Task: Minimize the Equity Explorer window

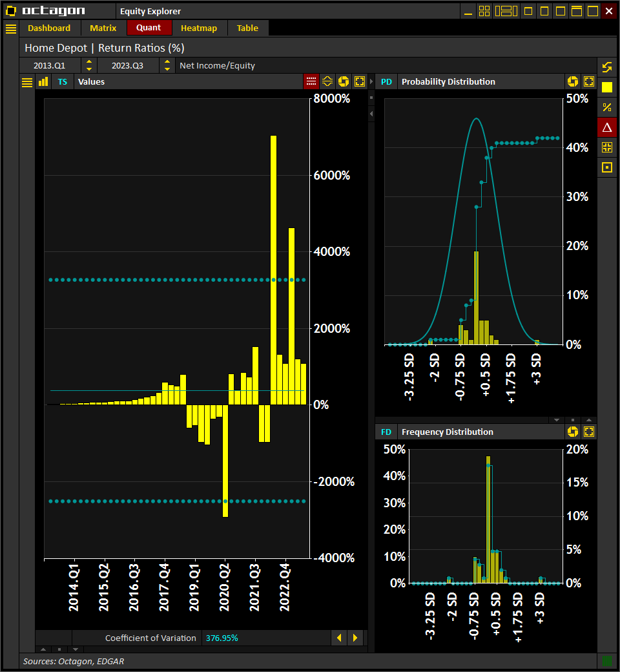Action: point(468,11)
